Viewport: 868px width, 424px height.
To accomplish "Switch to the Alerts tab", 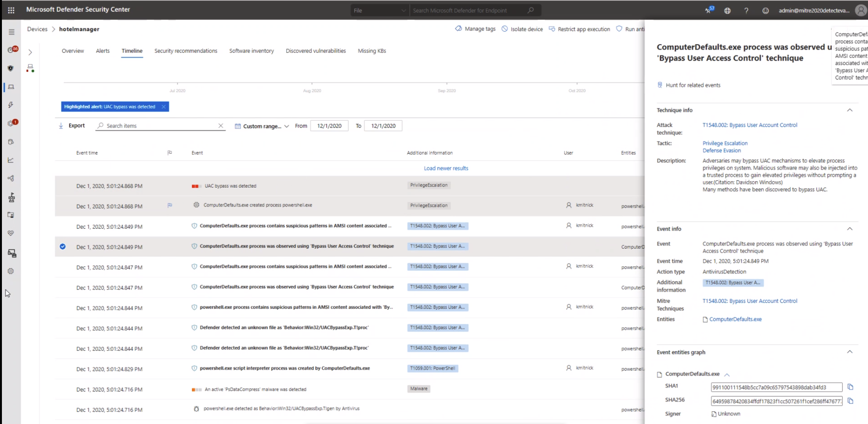I will 103,51.
